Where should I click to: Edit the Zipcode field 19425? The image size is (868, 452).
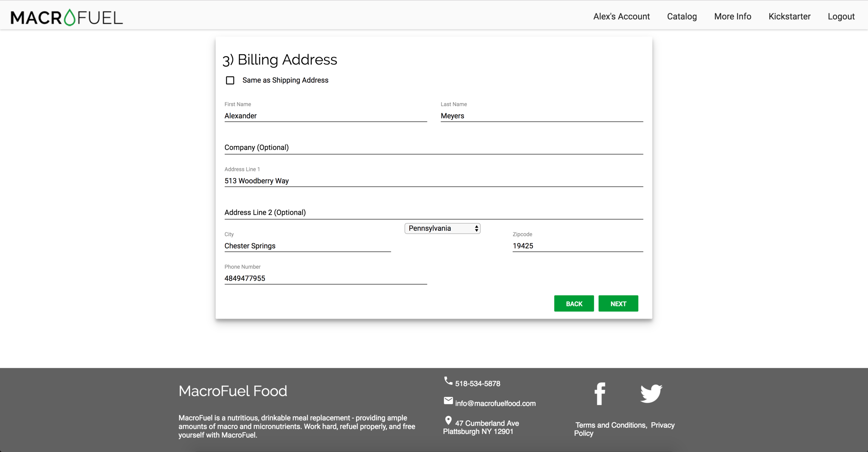578,246
